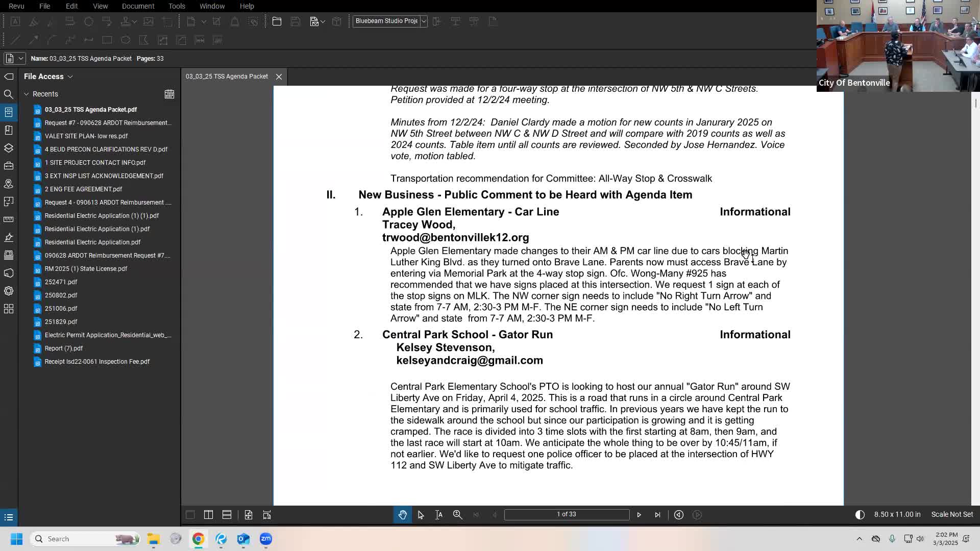Toggle dim display mode icon

pos(860,514)
